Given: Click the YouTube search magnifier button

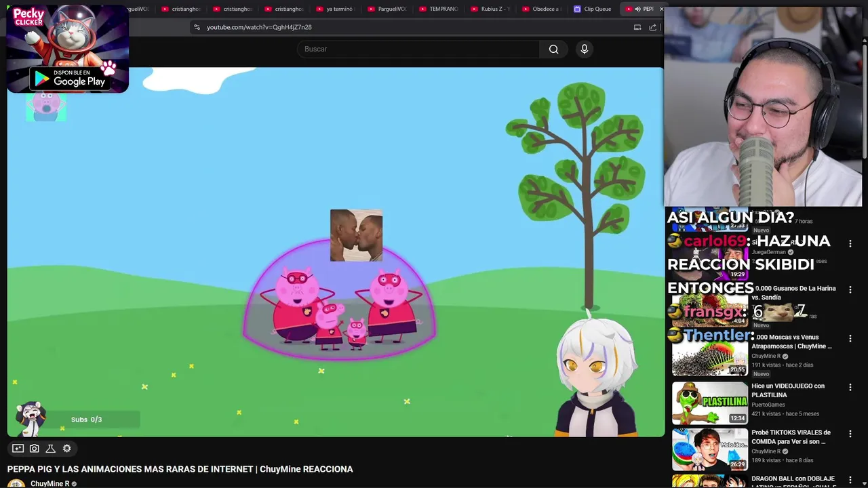Looking at the screenshot, I should point(553,49).
